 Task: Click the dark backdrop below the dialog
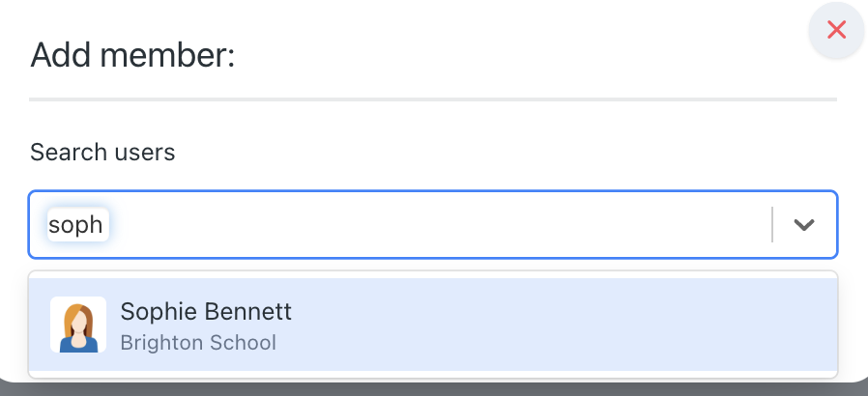click(x=433, y=389)
